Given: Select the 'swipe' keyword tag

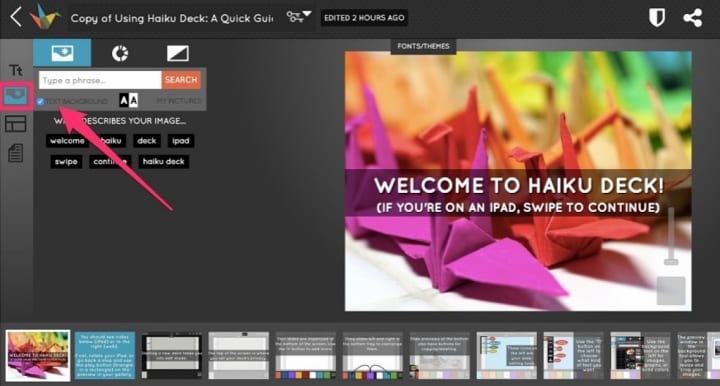Looking at the screenshot, I should (66, 162).
